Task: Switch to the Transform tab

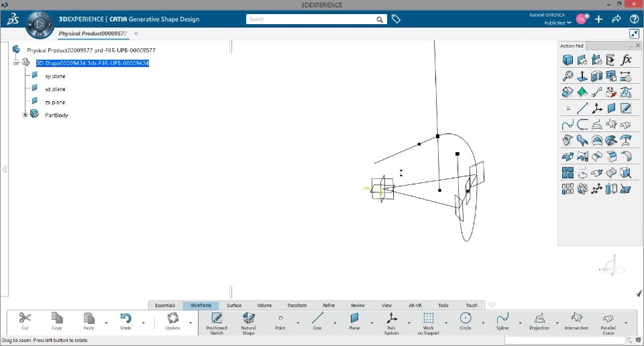Action: click(x=297, y=305)
